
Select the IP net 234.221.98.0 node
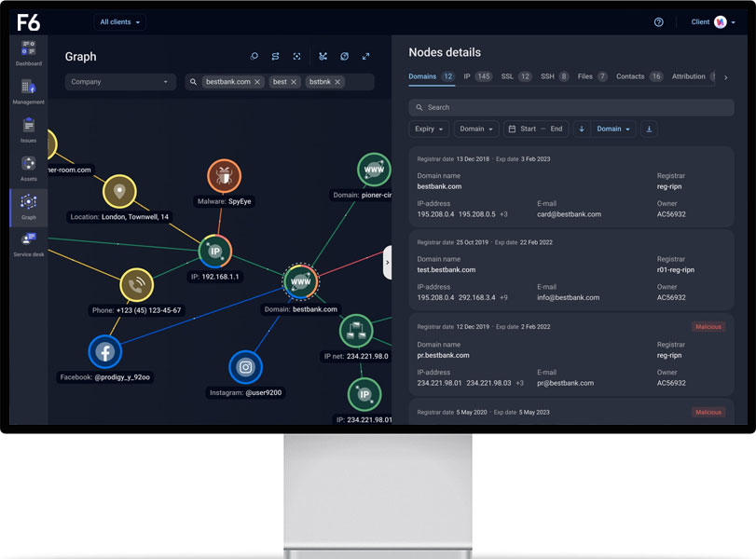356,331
